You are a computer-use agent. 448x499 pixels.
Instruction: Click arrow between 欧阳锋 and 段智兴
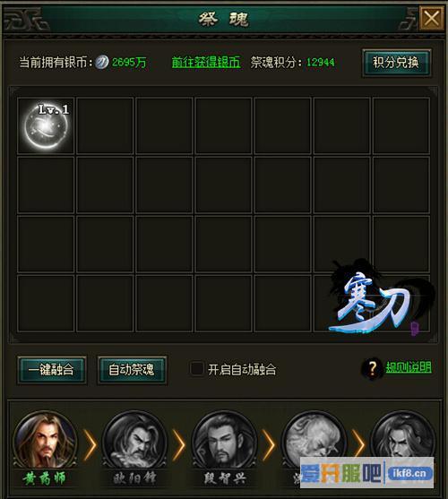(x=179, y=445)
